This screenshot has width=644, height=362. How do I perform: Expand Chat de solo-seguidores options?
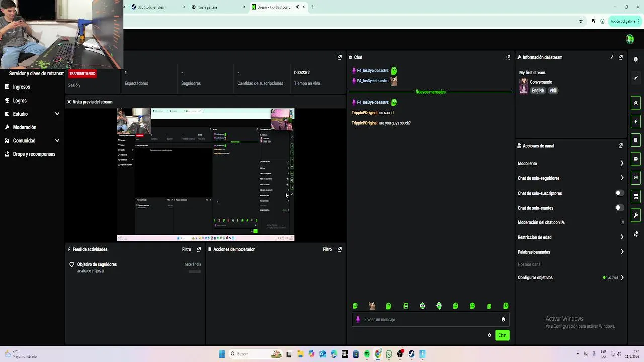(x=622, y=178)
